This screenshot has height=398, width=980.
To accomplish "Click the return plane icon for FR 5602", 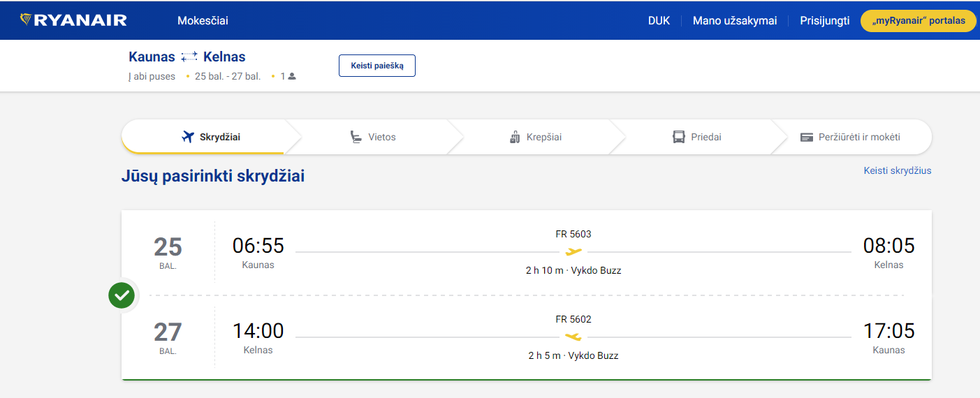I will [x=573, y=337].
